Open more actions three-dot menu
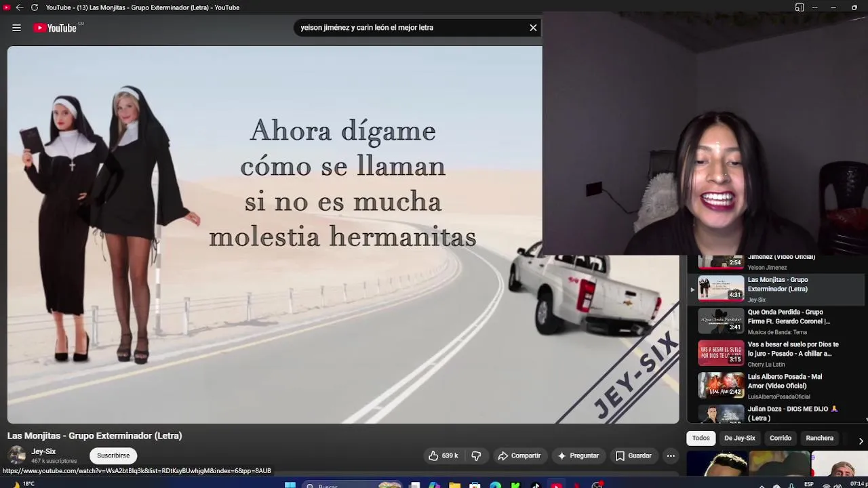The height and width of the screenshot is (488, 868). tap(671, 456)
